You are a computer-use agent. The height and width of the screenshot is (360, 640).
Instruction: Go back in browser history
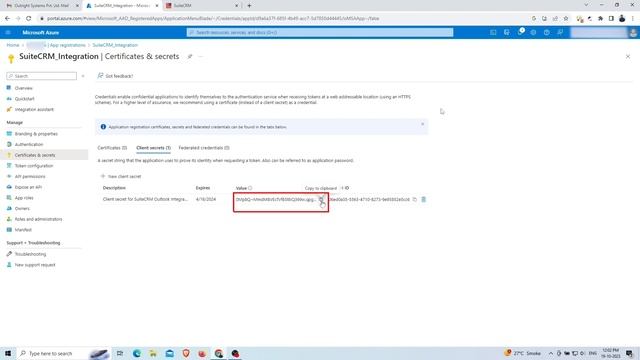7,18
